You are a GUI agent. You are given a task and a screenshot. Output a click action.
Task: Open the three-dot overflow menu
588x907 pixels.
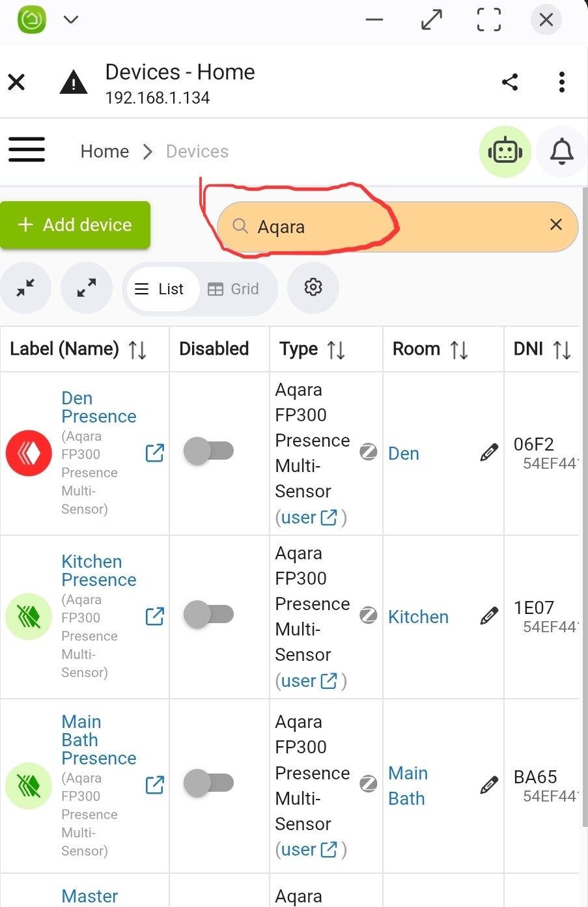click(x=561, y=82)
